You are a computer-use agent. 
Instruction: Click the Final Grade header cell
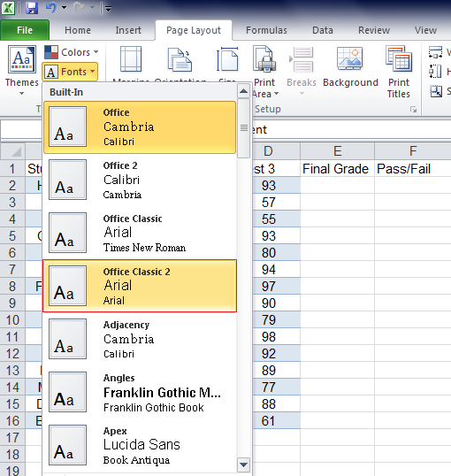tap(337, 168)
